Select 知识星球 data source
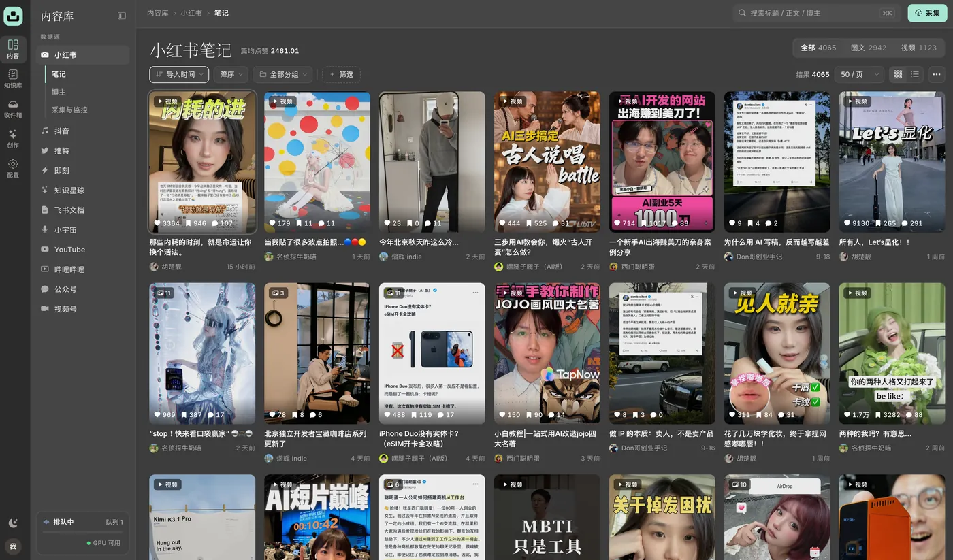The image size is (953, 560). point(83,190)
